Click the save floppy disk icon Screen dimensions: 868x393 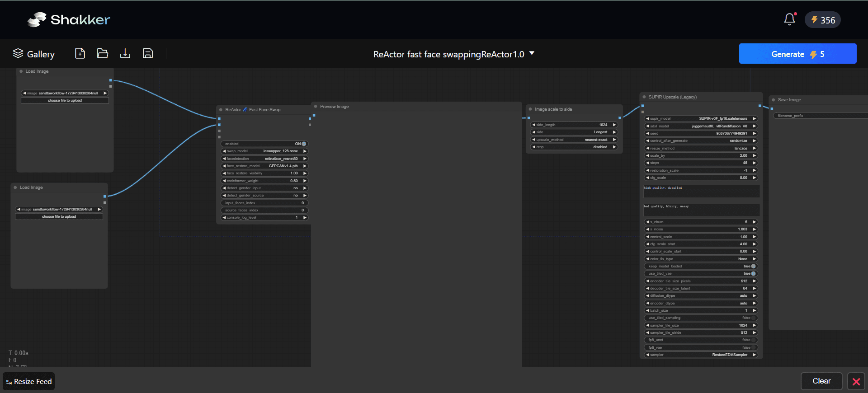(148, 53)
